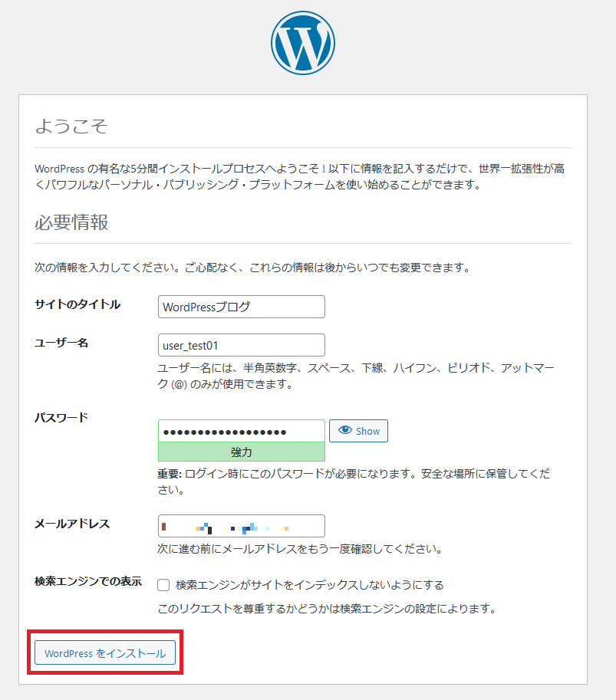Click the ユーザー名には、半角英数字 hint text
Screen dimensions: 616x700
pos(356,376)
